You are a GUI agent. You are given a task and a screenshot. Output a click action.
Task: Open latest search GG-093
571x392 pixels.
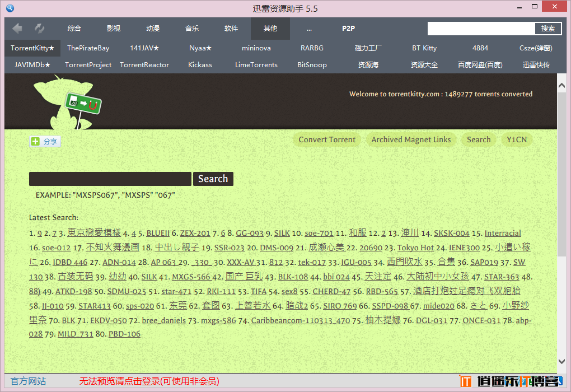click(x=250, y=233)
